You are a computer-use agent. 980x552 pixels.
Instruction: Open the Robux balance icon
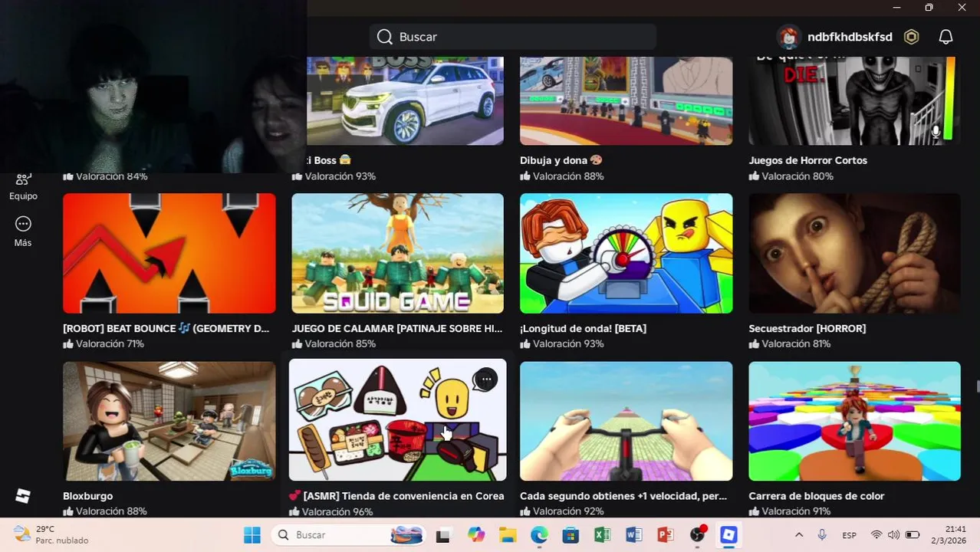tap(911, 37)
